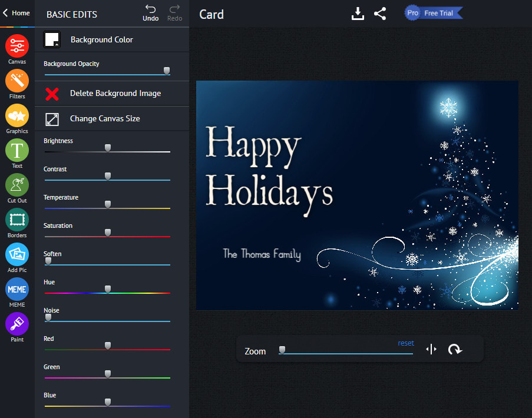Open the Filters tool
Viewport: 532px width, 418px height.
[17, 84]
